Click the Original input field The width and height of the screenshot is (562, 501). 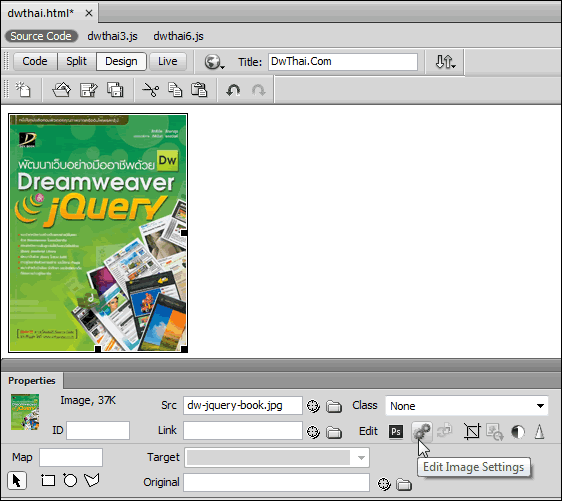[x=276, y=482]
